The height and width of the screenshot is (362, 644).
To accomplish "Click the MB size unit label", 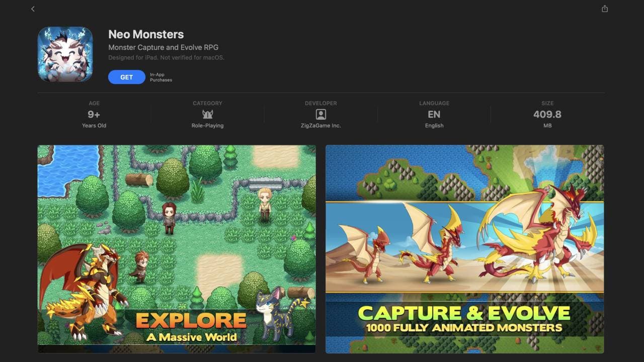I will (x=547, y=126).
